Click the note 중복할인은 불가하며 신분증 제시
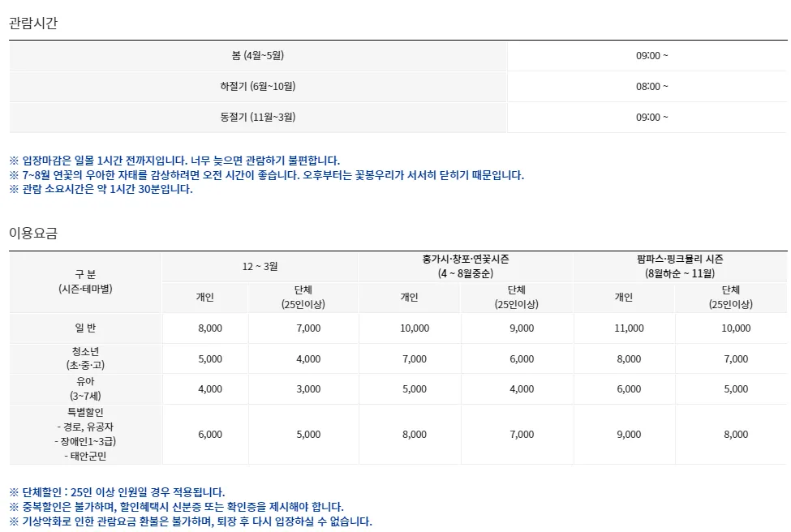 coord(177,507)
